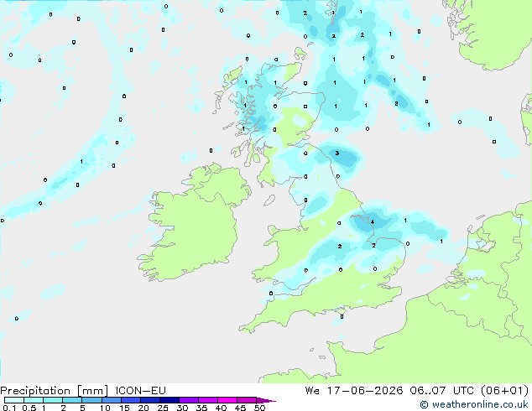Click the '15' legend tick label
The width and height of the screenshot is (532, 411).
tap(124, 408)
